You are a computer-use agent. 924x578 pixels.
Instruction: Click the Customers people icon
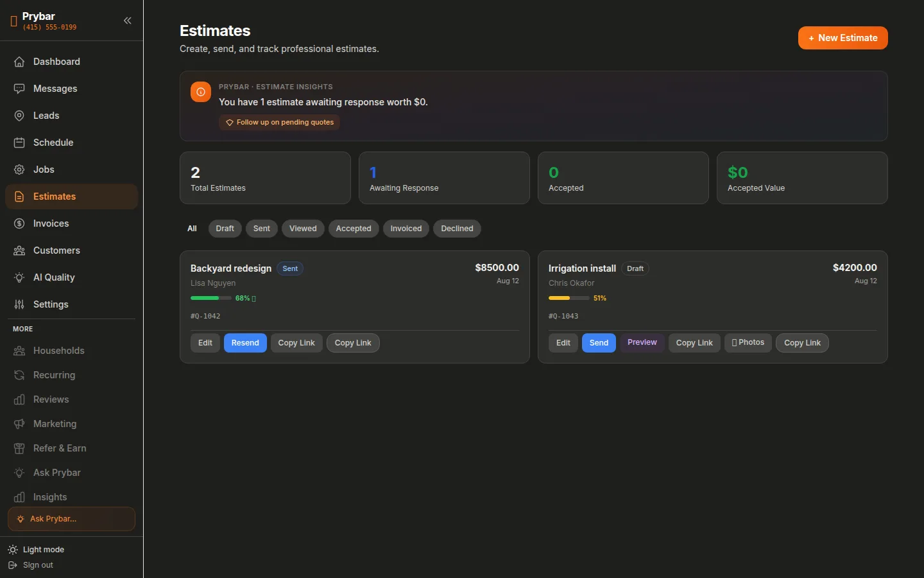click(x=19, y=250)
